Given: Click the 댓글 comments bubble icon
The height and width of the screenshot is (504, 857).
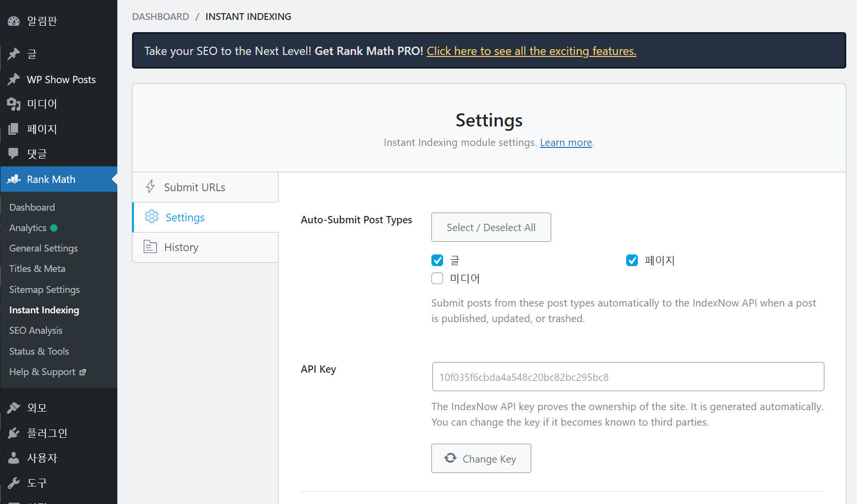Looking at the screenshot, I should [x=14, y=154].
